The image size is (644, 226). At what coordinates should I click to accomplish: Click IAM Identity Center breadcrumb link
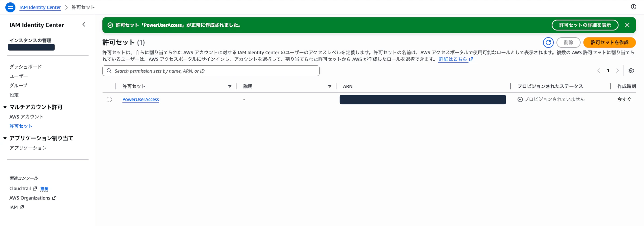[x=40, y=7]
